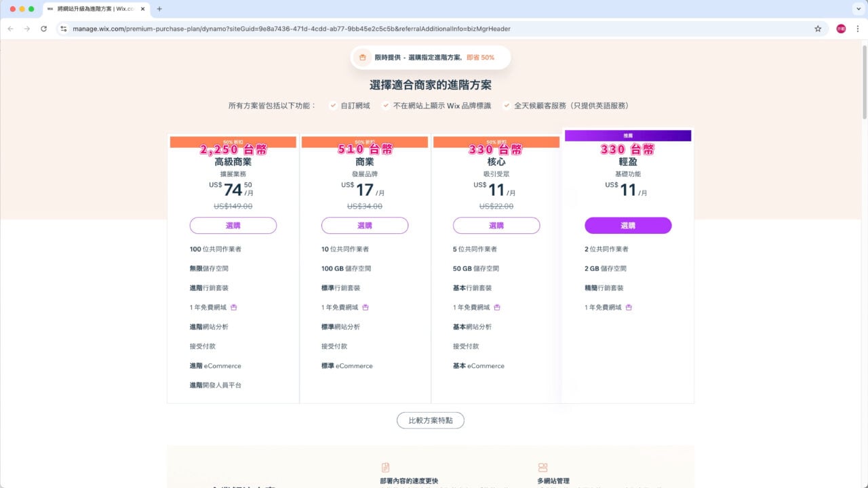Open 比較方案特點 comparison button

pos(431,420)
